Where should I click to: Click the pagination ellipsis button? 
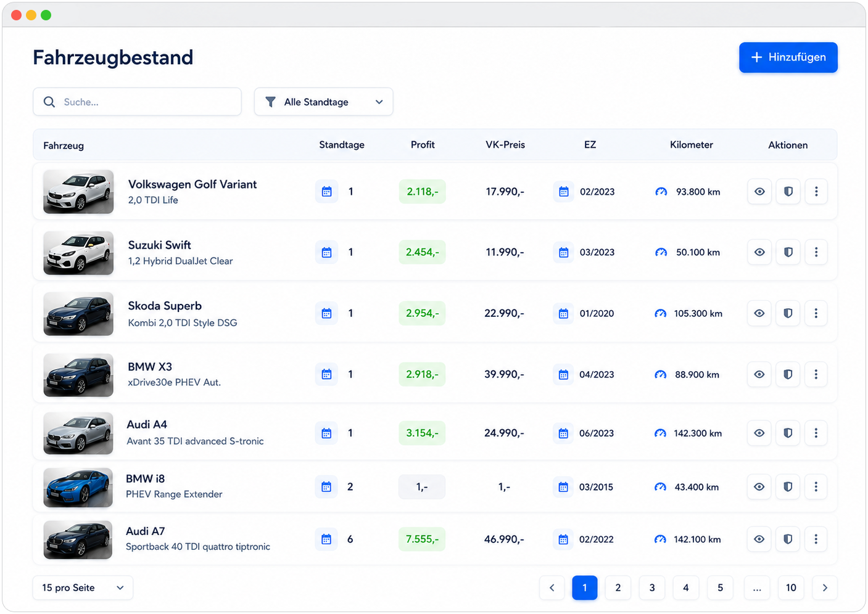coord(757,587)
